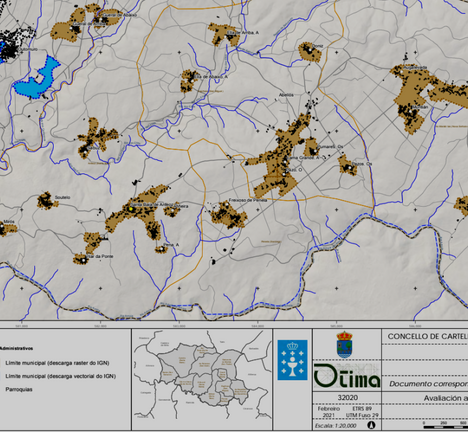Click the white dot marker at Doniz
The width and height of the screenshot is (468, 432).
pyautogui.click(x=310, y=50)
